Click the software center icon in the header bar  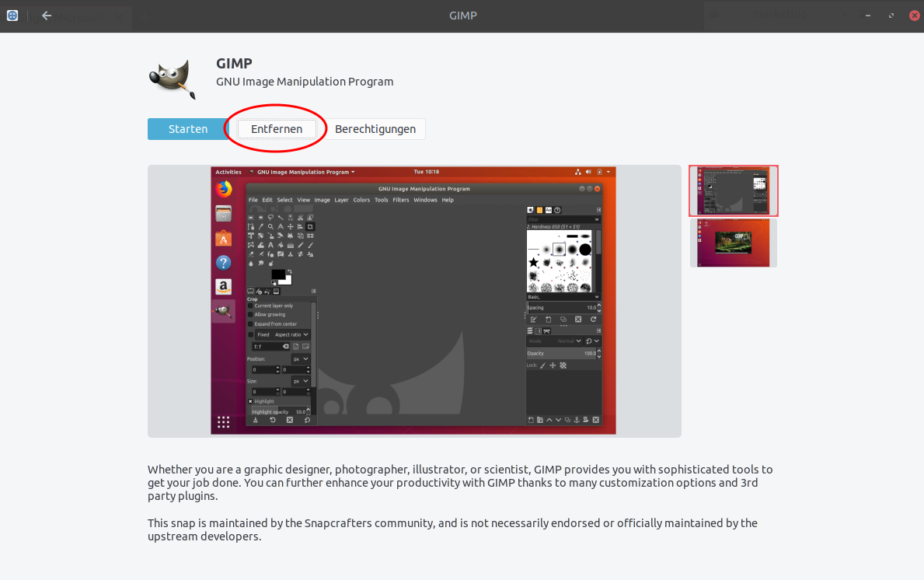12,16
